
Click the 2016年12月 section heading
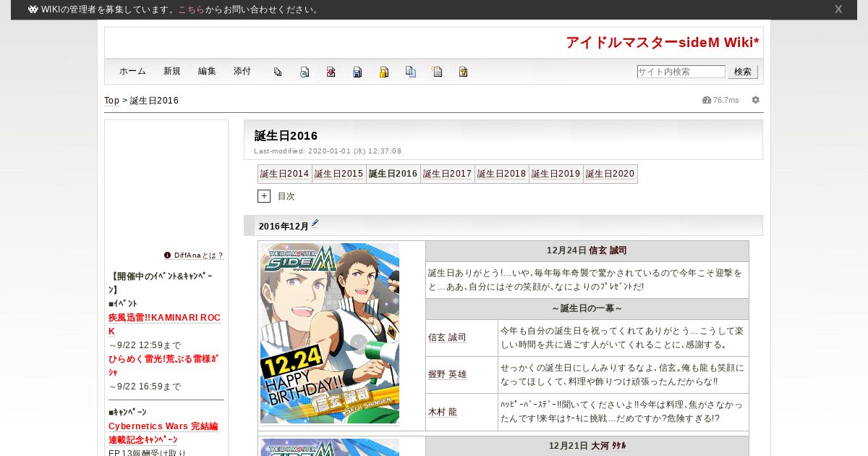coord(284,227)
